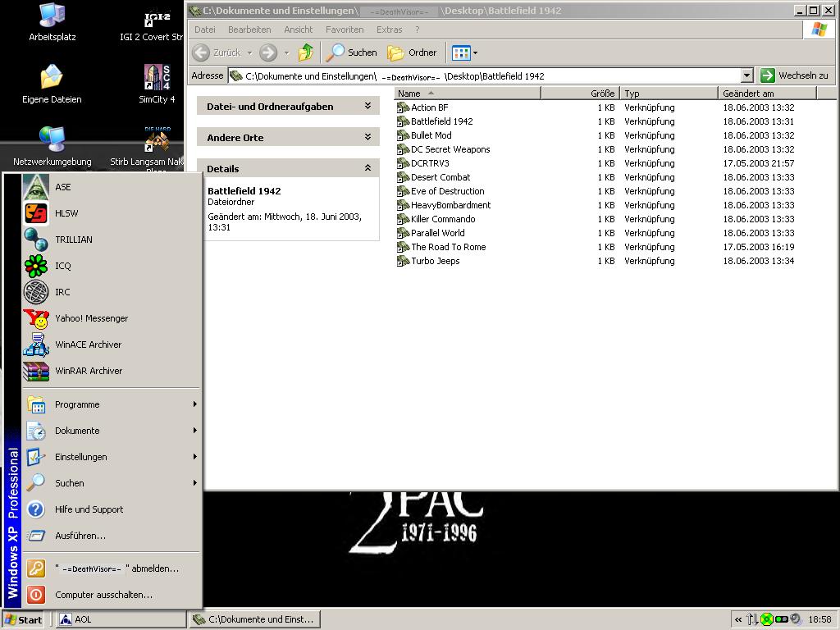The image size is (840, 630).
Task: Click the 18:58 system tray clock
Action: tap(819, 620)
